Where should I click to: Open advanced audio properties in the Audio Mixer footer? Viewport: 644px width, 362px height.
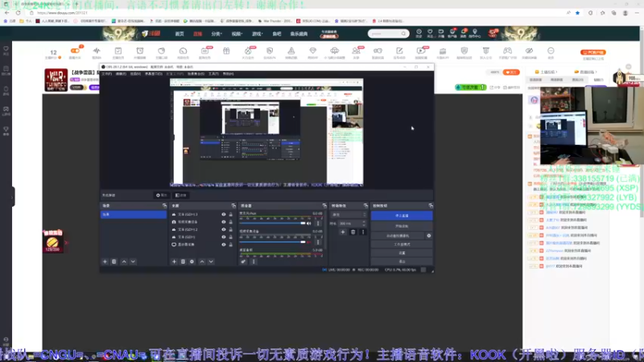tap(244, 261)
